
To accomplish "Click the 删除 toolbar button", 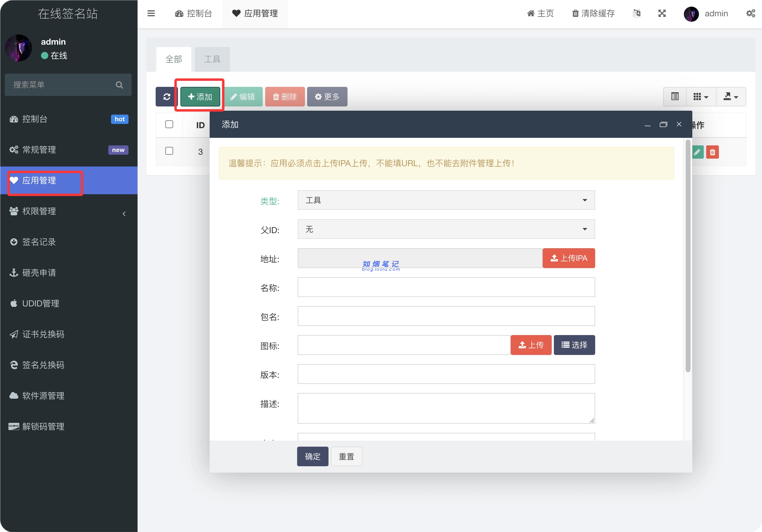I will coord(285,97).
